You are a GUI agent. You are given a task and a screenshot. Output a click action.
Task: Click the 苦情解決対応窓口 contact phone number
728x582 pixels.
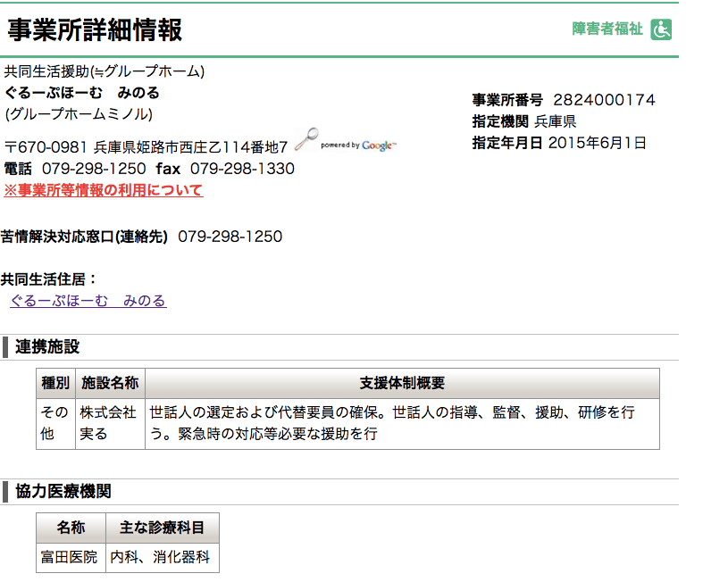230,237
